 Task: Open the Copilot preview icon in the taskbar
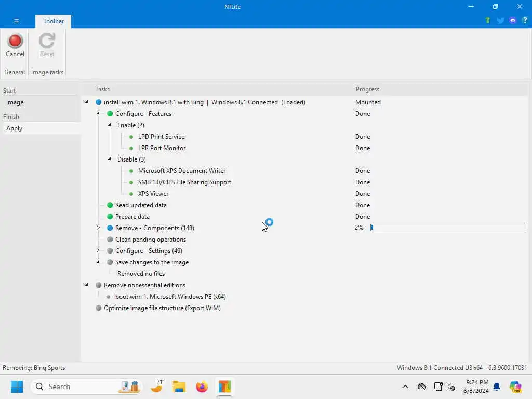515,387
